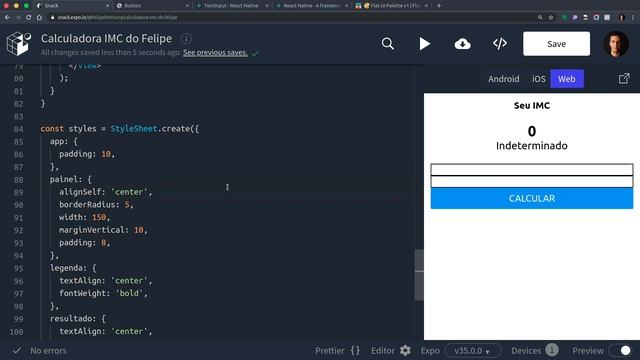Reload the browser page

tap(28, 18)
